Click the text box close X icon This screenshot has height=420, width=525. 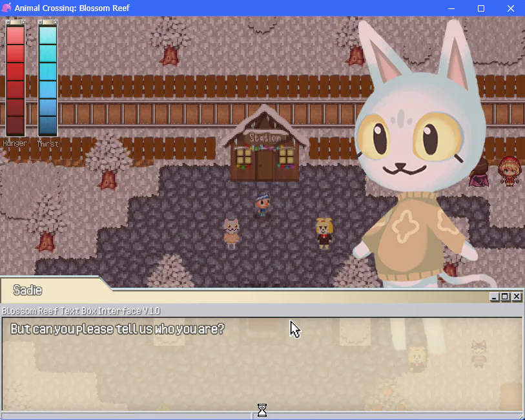tap(517, 297)
